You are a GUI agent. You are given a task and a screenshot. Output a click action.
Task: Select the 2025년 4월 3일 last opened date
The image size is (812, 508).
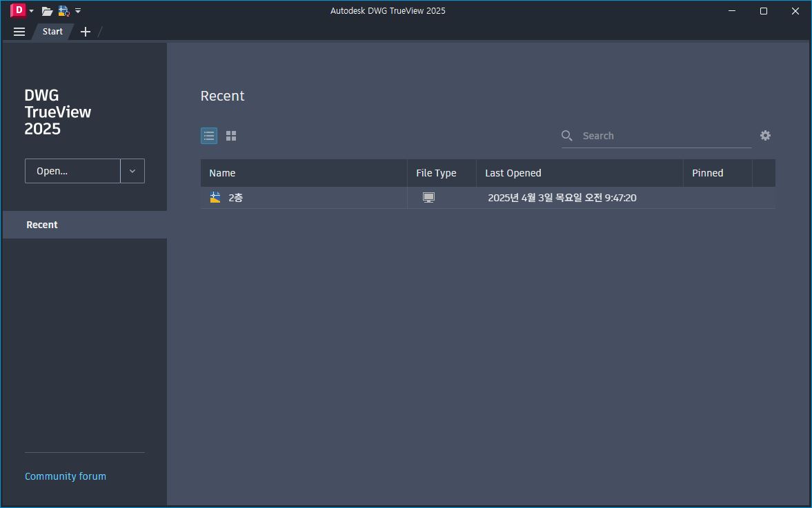coord(562,198)
